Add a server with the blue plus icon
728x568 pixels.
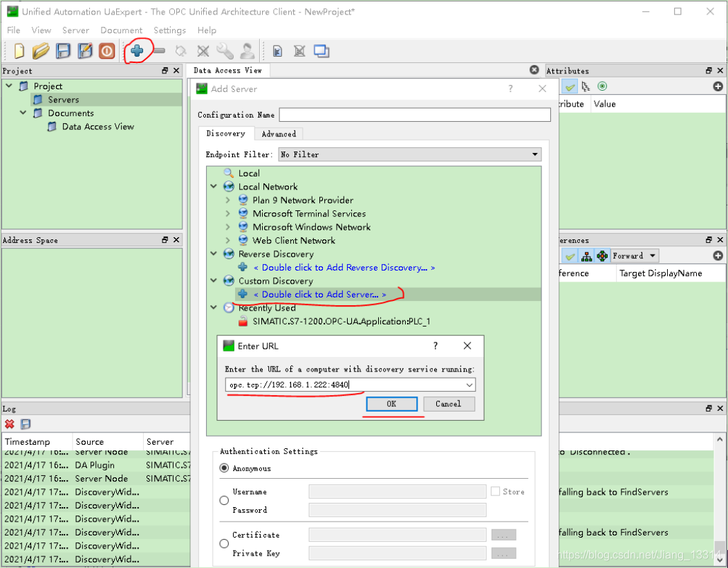pos(137,51)
